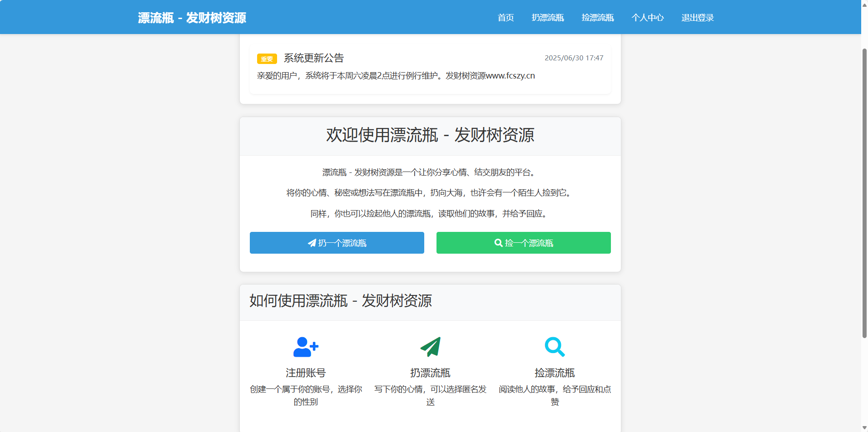
Task: Click the blue user-plus register icon
Action: [x=306, y=347]
